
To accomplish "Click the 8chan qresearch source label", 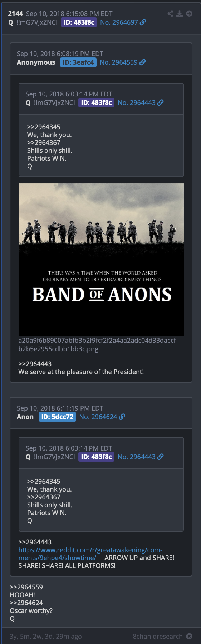I will pyautogui.click(x=158, y=636).
